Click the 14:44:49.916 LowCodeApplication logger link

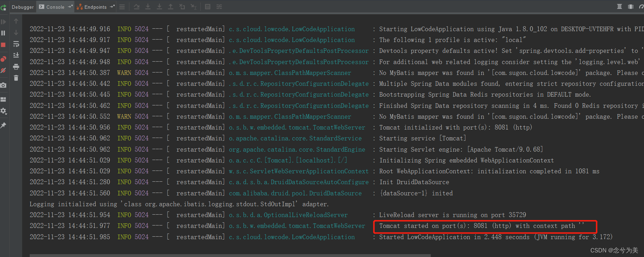[x=292, y=29]
